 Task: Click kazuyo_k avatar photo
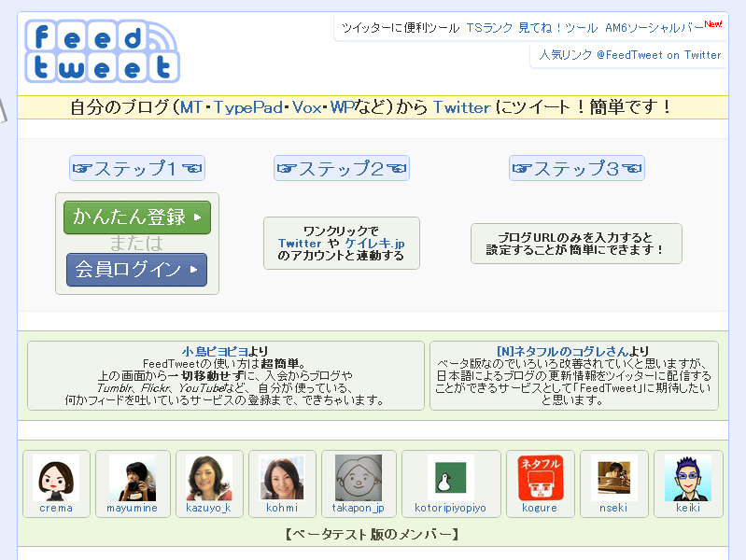tap(209, 478)
